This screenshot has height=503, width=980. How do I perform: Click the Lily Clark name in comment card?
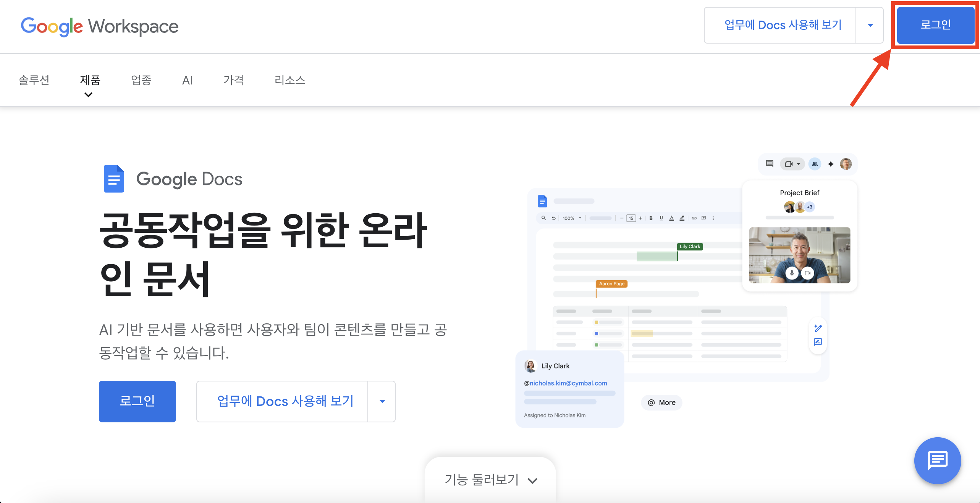click(x=555, y=366)
